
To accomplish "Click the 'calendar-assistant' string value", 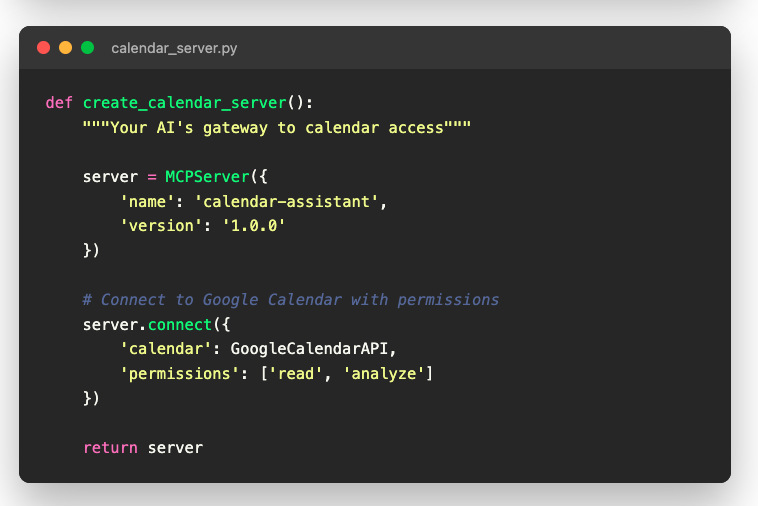I will tap(286, 202).
